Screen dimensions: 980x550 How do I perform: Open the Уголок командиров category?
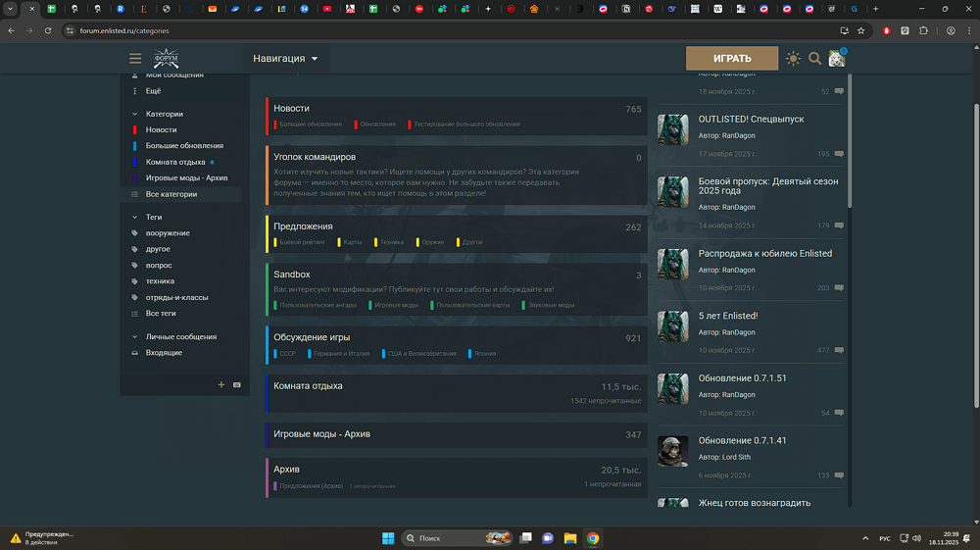pyautogui.click(x=315, y=157)
